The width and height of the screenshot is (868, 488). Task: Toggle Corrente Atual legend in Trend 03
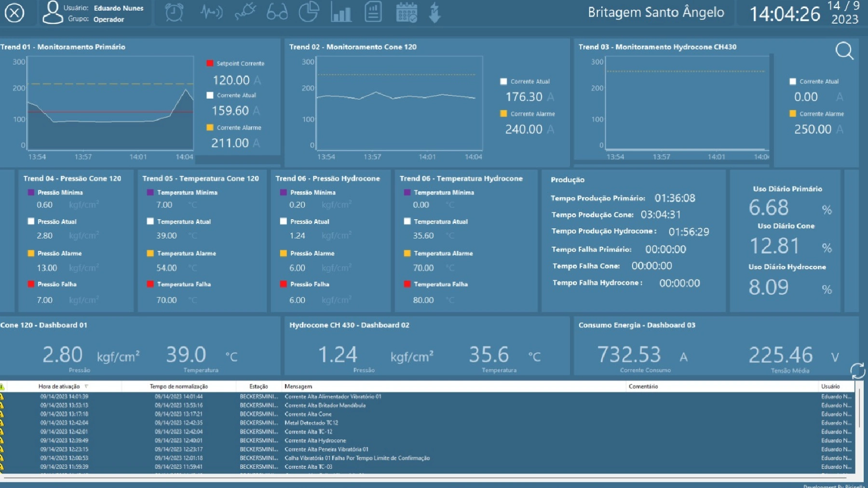tap(792, 81)
